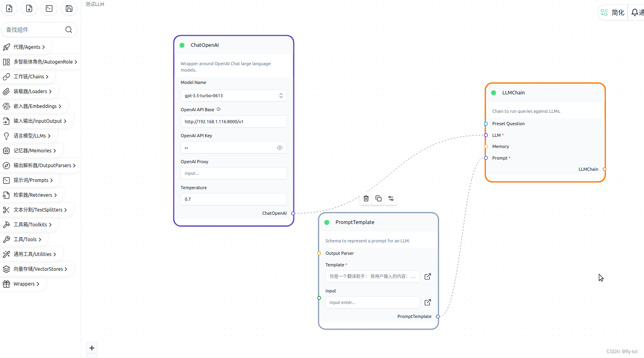Image resolution: width=644 pixels, height=358 pixels.
Task: Click the wrench icon beside 工具/Tools
Action: point(6,239)
